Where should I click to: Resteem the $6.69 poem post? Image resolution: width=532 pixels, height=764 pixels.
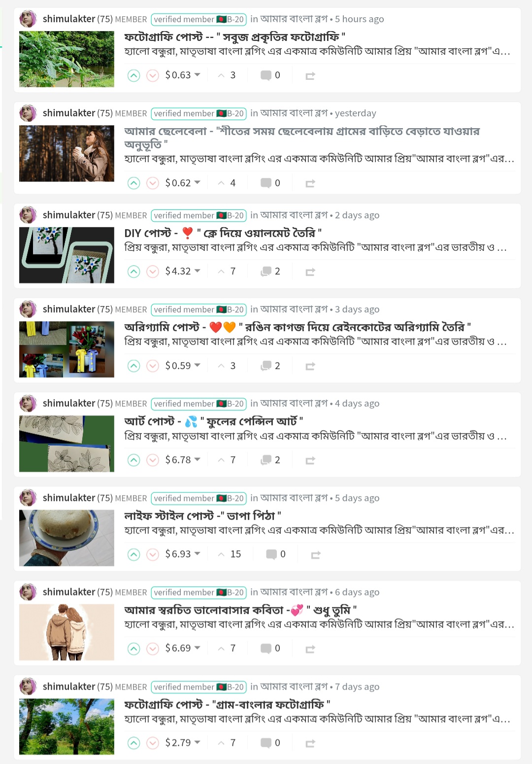[310, 649]
